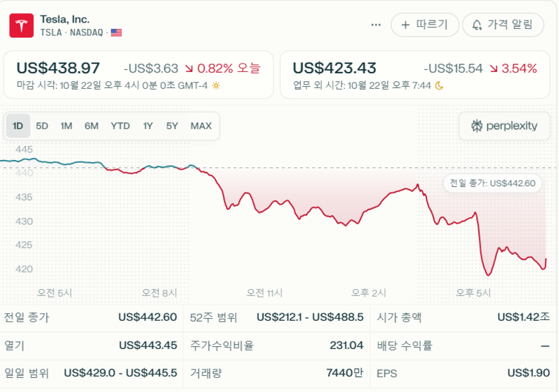Switch chart to 5D range
The image size is (559, 392).
pyautogui.click(x=42, y=126)
